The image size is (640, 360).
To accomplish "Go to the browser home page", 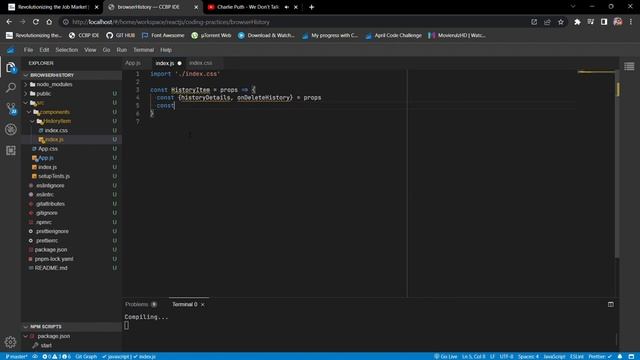I will tap(49, 22).
